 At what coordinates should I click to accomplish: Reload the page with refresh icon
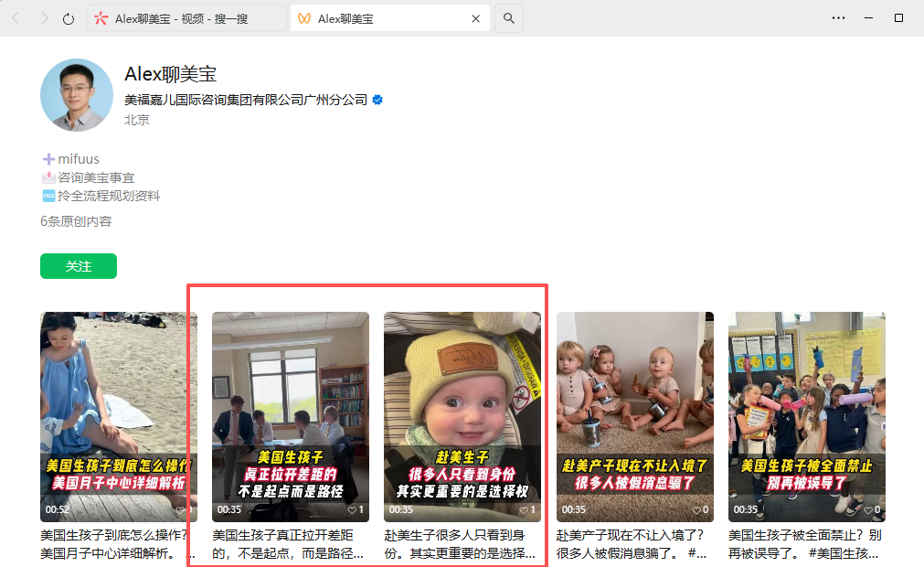(69, 19)
